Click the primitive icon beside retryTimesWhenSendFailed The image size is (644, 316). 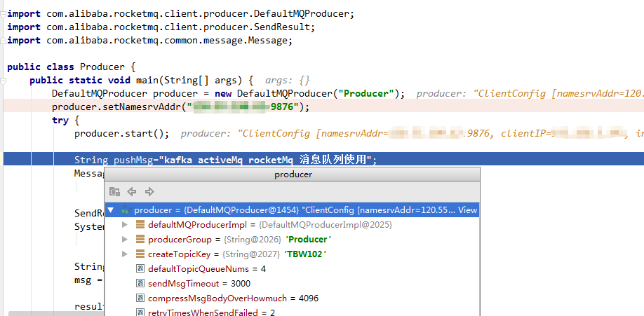click(140, 312)
